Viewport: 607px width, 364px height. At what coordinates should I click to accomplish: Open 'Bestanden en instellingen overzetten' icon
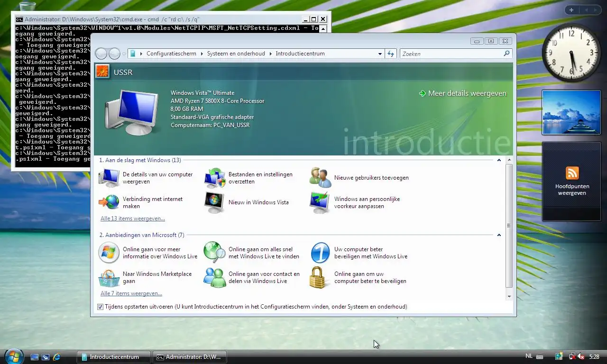click(x=215, y=178)
